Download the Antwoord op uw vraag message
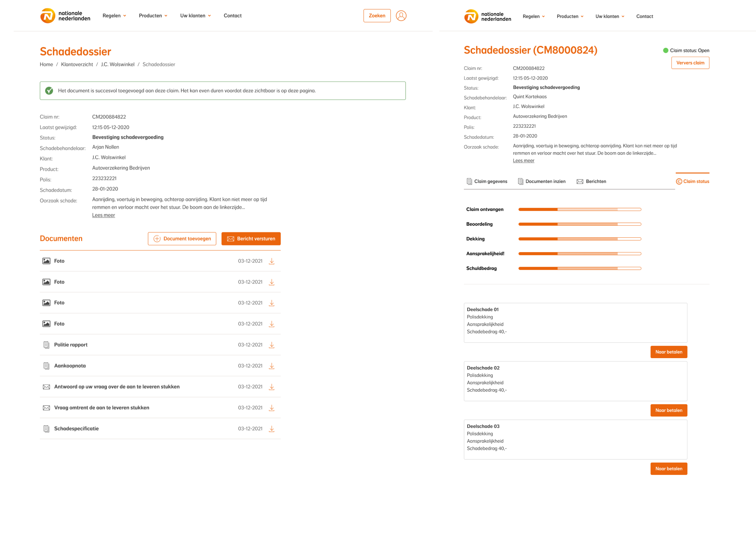The height and width of the screenshot is (535, 756). [x=272, y=387]
